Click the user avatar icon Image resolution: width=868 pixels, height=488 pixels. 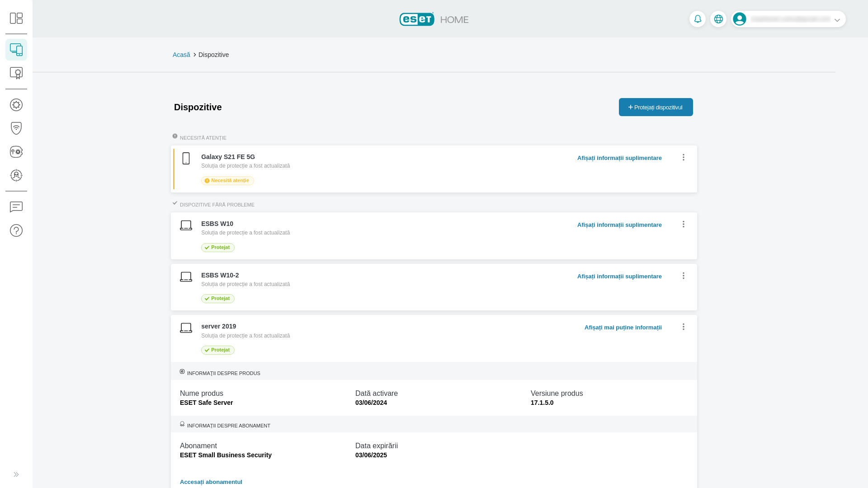[x=740, y=19]
